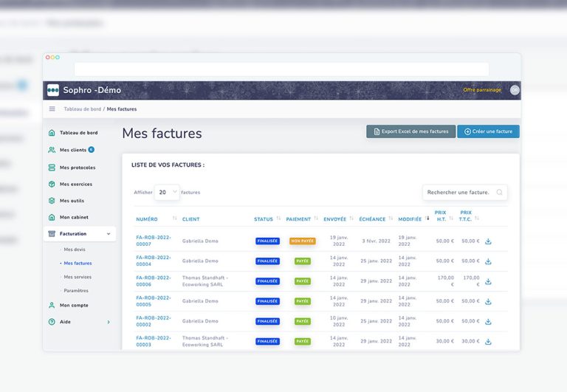Open invoice link FA-ROB-2022-00004
Screen dimensions: 567x392
pyautogui.click(x=154, y=261)
